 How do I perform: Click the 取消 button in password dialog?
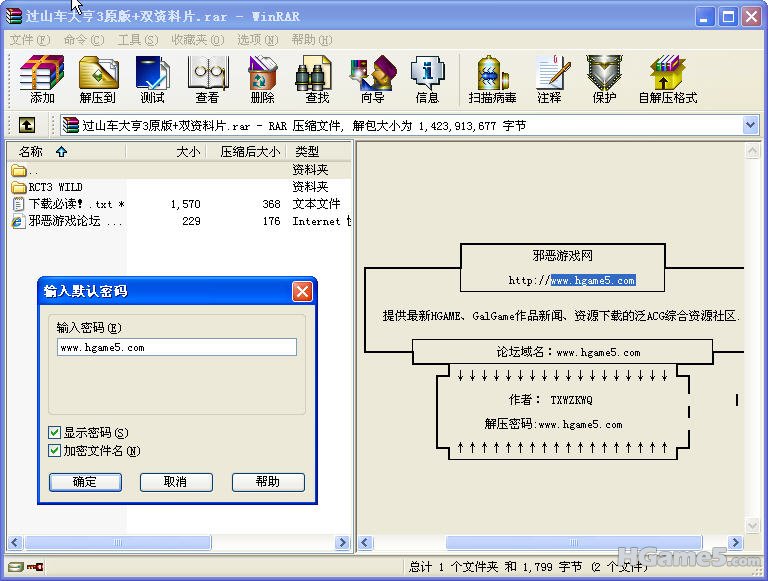tap(176, 482)
